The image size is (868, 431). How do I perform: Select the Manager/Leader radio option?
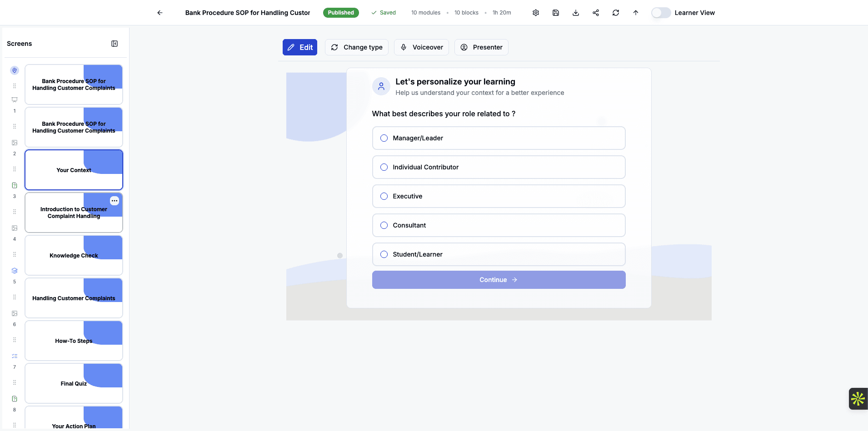click(384, 138)
